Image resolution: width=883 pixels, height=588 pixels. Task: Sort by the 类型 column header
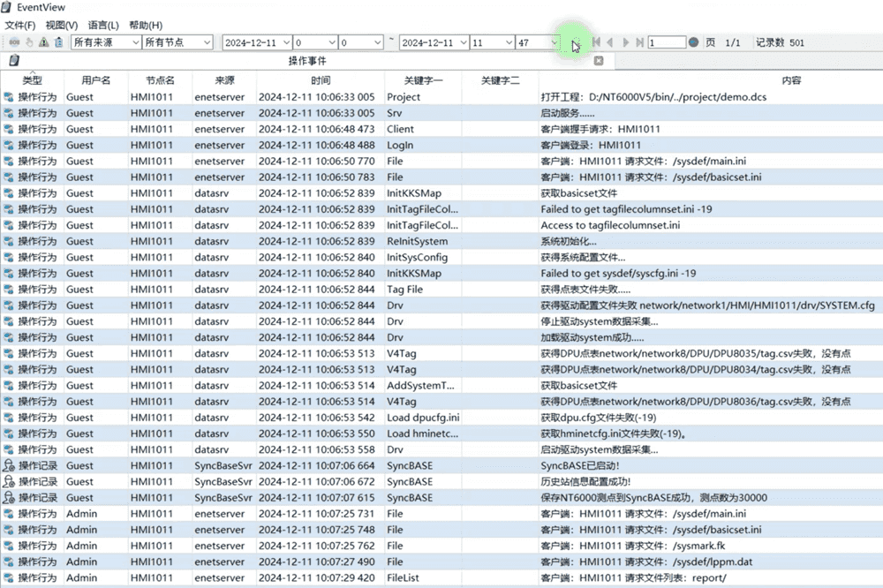point(32,80)
